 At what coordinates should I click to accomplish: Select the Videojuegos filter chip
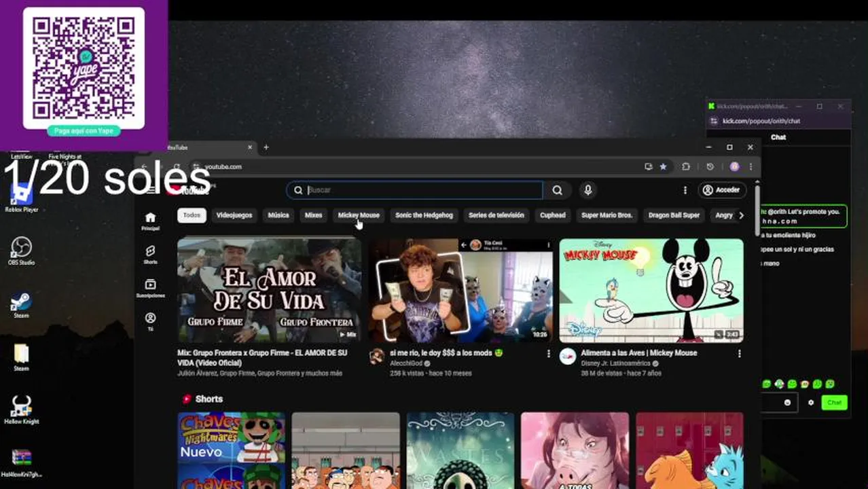[234, 215]
